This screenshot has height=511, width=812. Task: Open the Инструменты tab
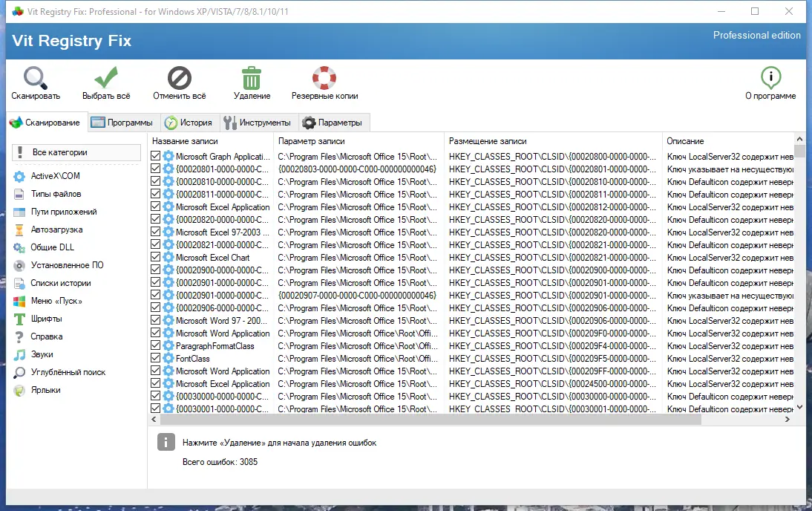tap(258, 123)
